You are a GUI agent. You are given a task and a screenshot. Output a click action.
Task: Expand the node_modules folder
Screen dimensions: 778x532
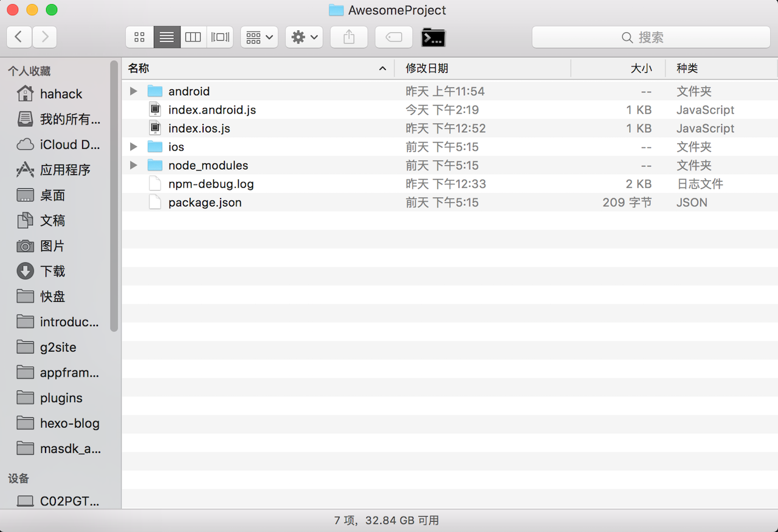[134, 165]
